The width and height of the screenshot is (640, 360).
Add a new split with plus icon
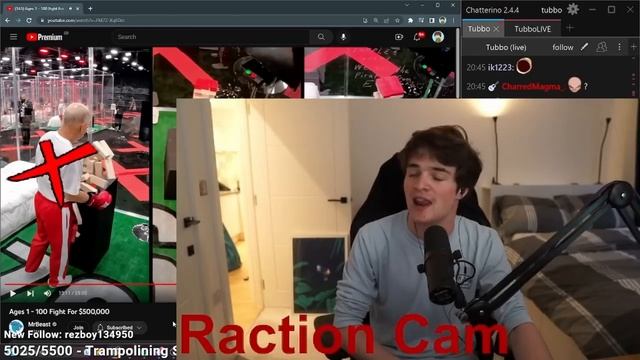[x=633, y=47]
